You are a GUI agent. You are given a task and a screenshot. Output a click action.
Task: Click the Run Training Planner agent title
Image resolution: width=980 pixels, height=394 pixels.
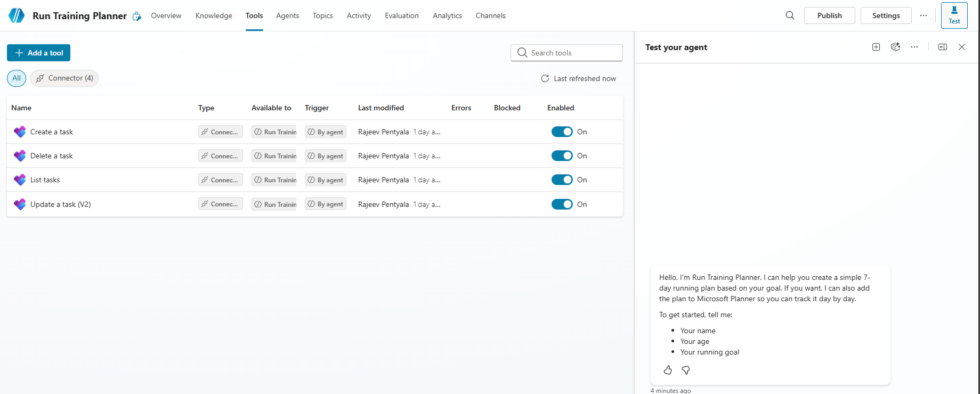(x=80, y=15)
